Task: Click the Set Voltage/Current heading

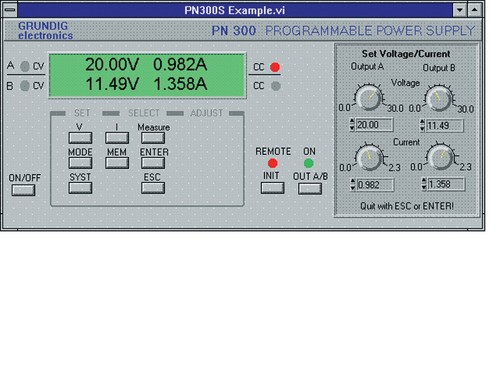Action: [x=406, y=54]
